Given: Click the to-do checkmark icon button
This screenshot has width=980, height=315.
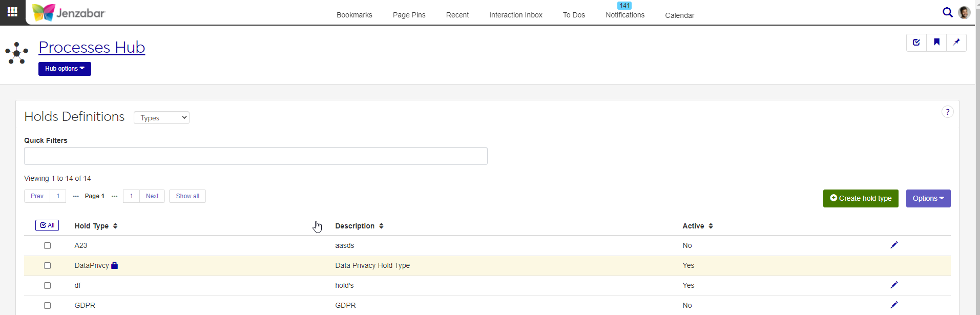Looking at the screenshot, I should tap(916, 43).
